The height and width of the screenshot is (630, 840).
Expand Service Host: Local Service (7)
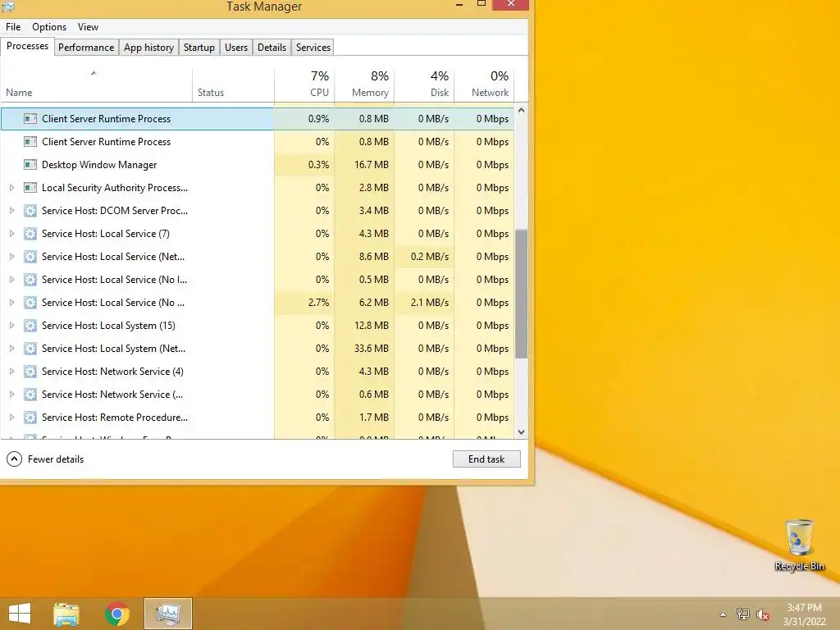pos(11,234)
